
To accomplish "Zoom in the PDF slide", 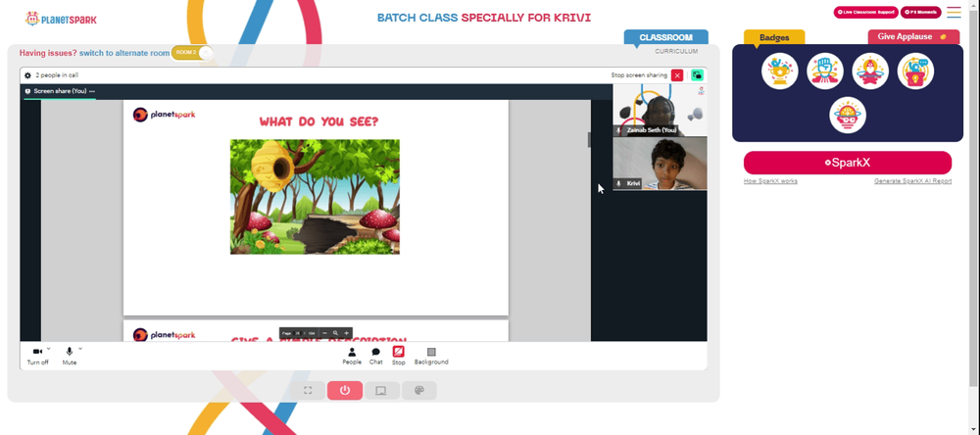I will tap(347, 334).
